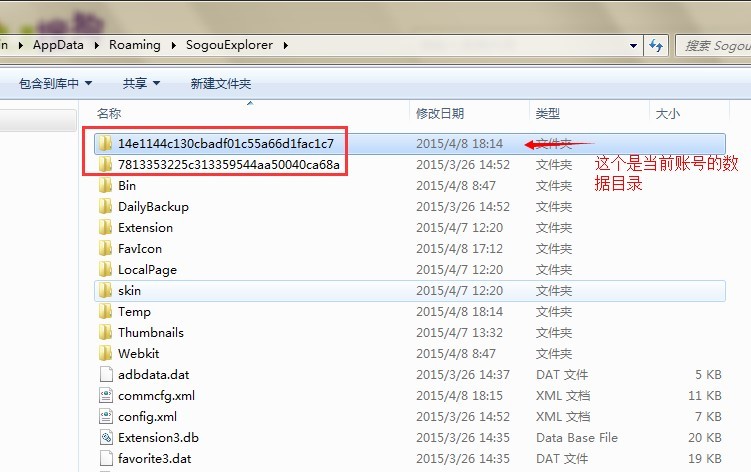
Task: Select folder icon of 7813353225c313359544aa50040ca68a
Action: point(105,164)
